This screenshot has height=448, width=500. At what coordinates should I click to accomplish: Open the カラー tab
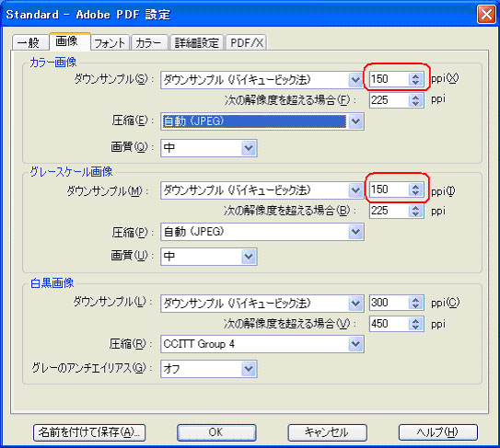pos(149,42)
